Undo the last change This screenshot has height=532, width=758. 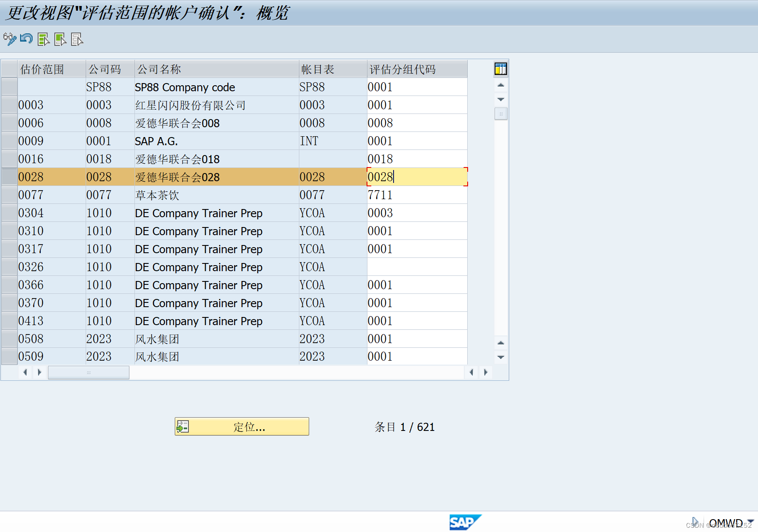(26, 39)
